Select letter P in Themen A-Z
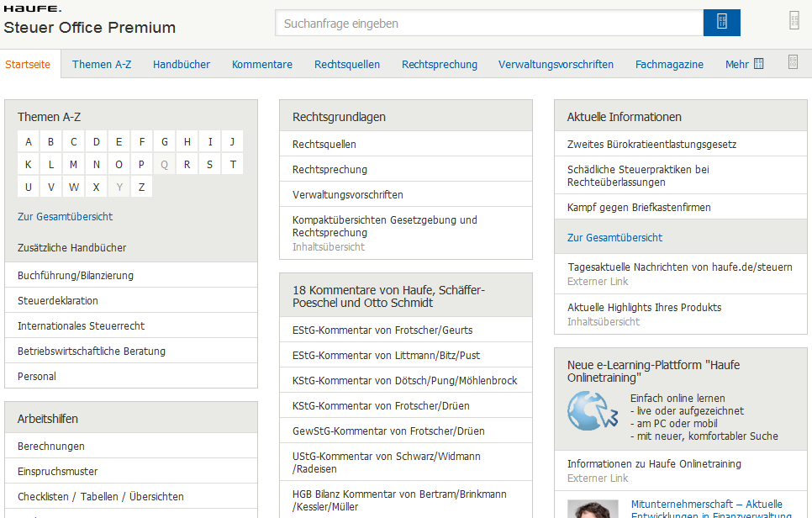This screenshot has width=812, height=518. coord(141,164)
